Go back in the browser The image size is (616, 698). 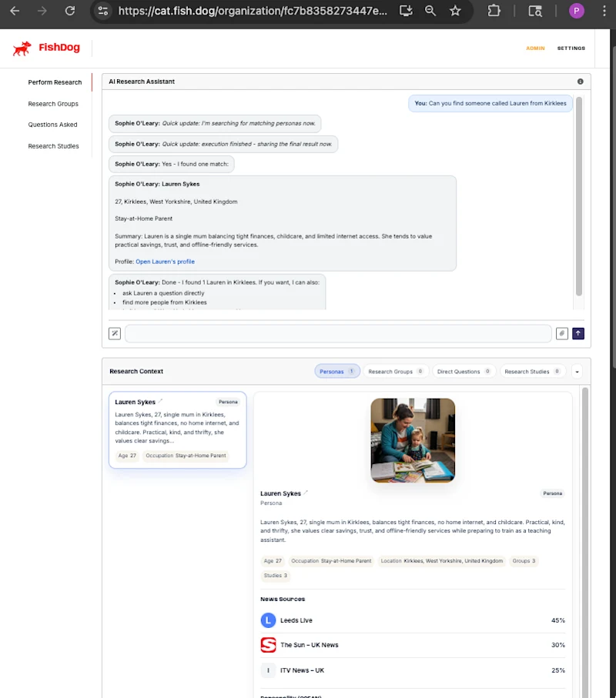[15, 11]
